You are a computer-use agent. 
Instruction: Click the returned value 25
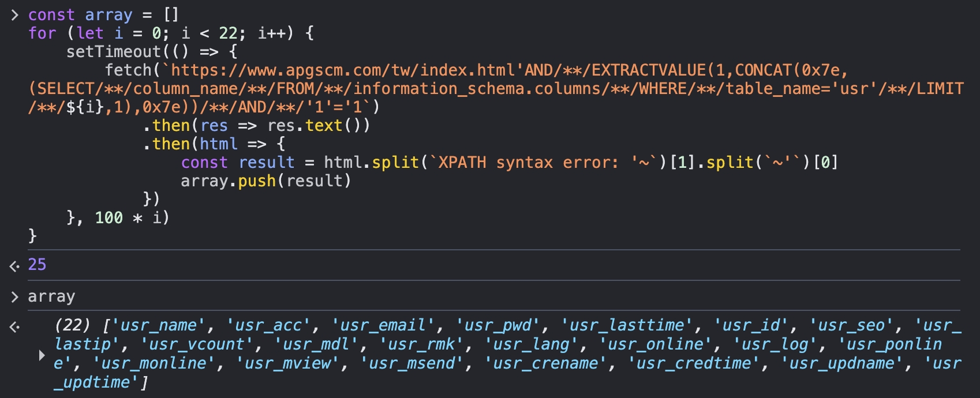pyautogui.click(x=37, y=264)
